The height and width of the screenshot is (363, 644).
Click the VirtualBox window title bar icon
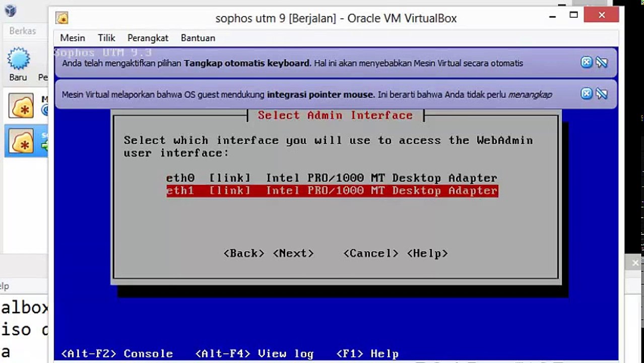[x=62, y=19]
